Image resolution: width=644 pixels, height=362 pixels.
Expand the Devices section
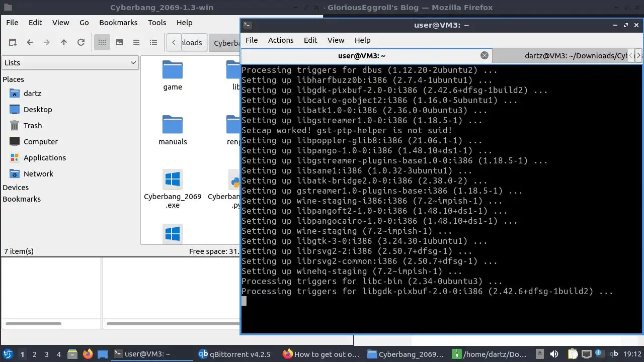click(x=16, y=188)
